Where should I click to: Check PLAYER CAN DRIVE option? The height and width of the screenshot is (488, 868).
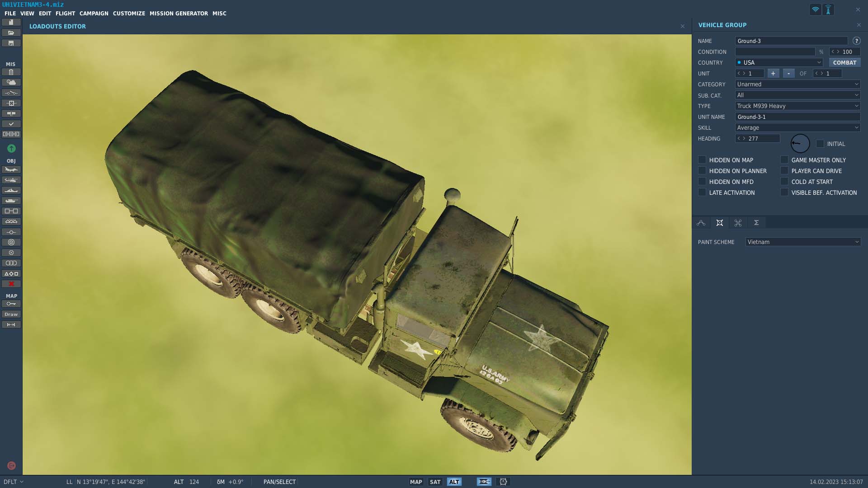pos(784,170)
